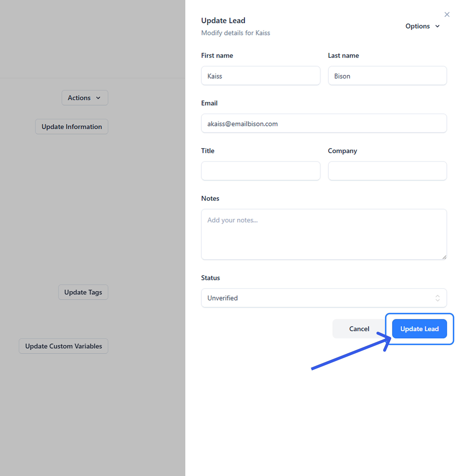Click the Status up-down selector arrows
Screen dimensions: 461x476
pyautogui.click(x=437, y=298)
